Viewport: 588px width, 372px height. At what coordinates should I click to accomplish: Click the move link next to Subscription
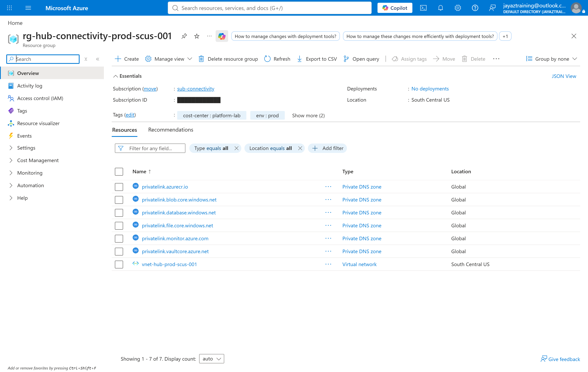[x=150, y=88]
